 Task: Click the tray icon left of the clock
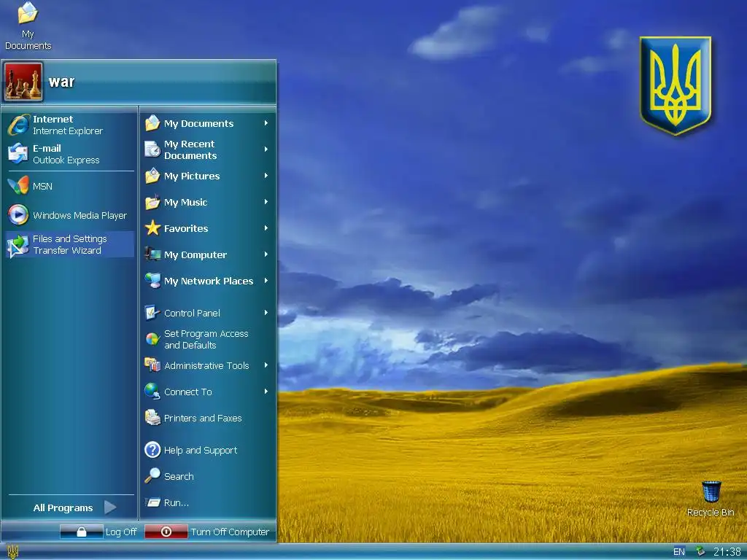point(700,551)
